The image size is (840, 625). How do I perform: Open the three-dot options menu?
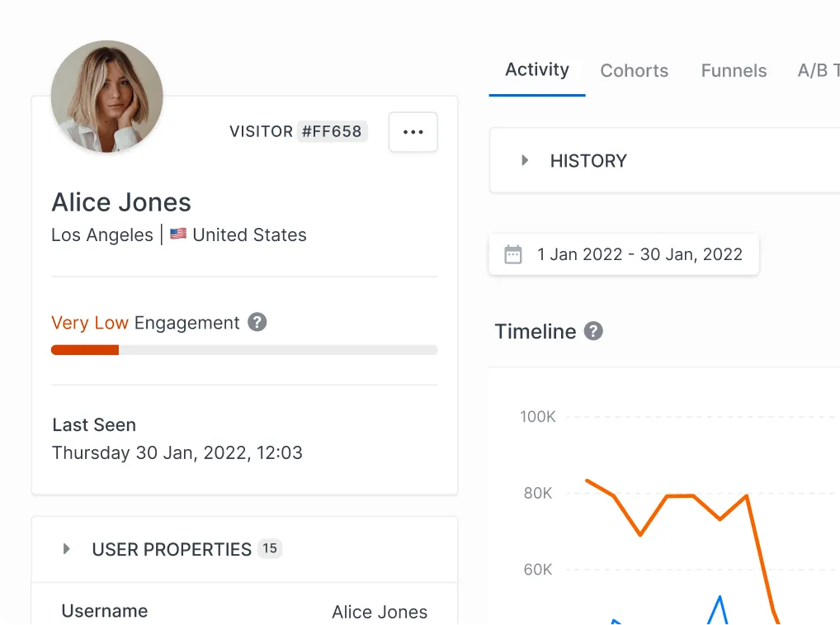(413, 131)
